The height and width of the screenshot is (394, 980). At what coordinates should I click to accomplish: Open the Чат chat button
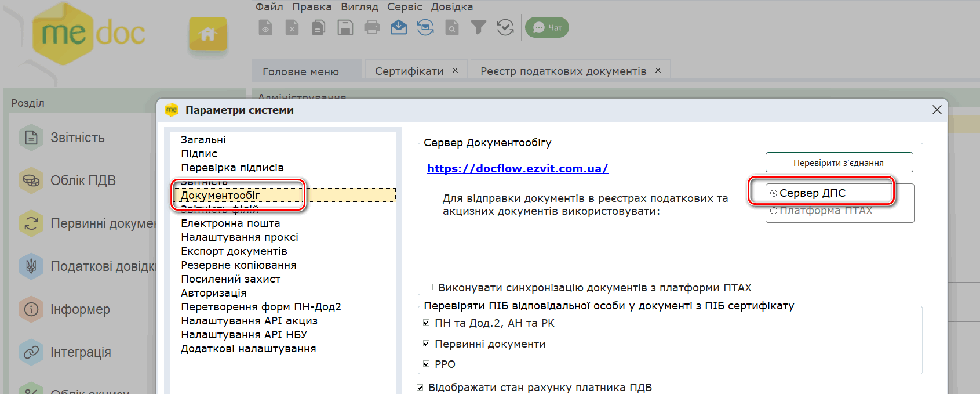tap(547, 27)
